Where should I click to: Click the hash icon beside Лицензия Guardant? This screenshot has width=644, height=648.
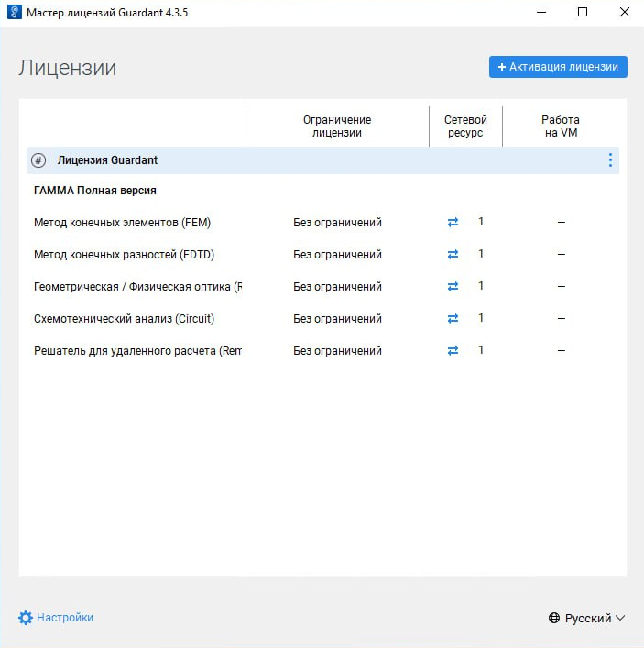[x=38, y=160]
